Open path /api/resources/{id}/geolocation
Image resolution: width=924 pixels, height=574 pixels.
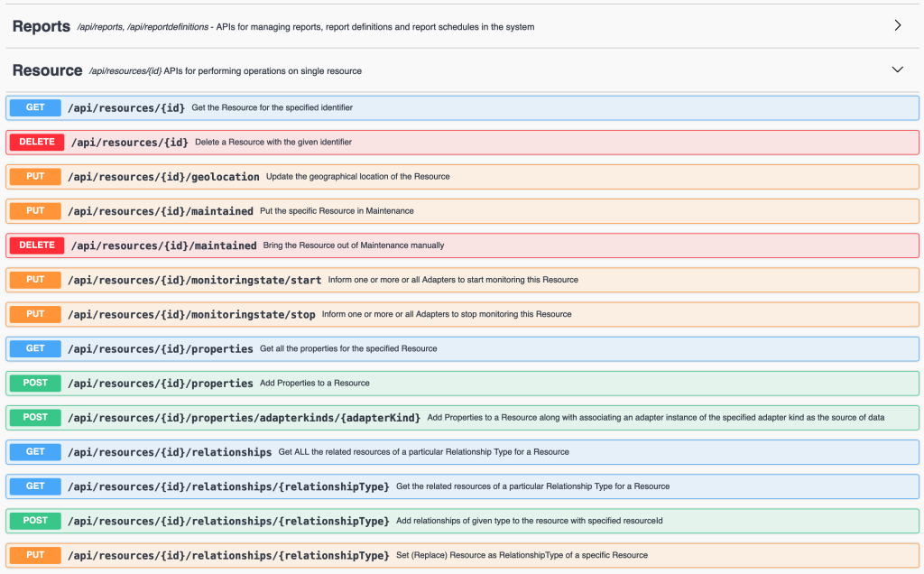164,177
